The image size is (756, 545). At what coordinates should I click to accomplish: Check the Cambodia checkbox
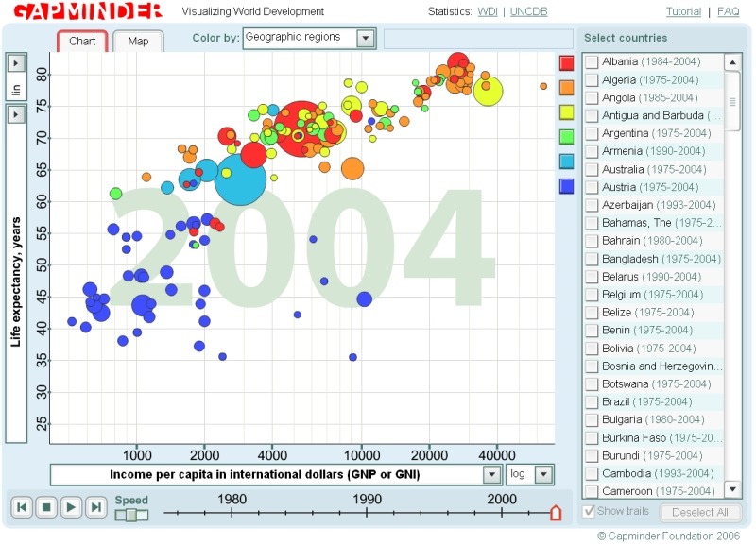[592, 473]
